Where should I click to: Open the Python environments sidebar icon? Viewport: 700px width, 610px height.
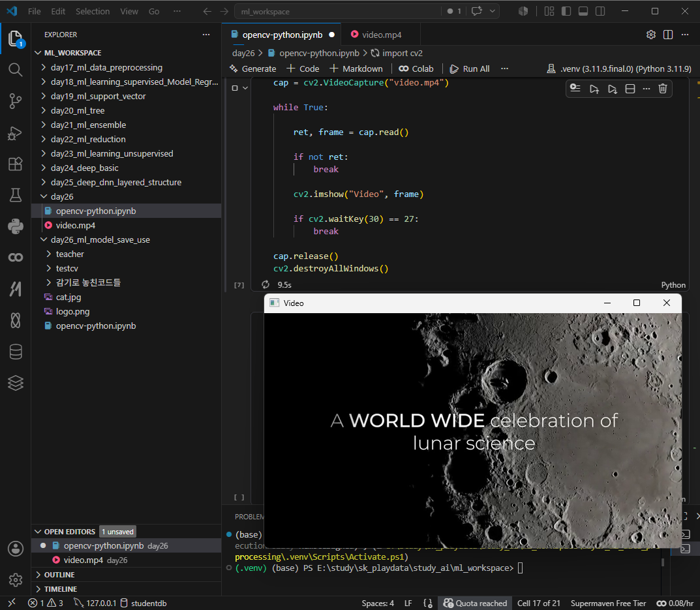coord(16,226)
